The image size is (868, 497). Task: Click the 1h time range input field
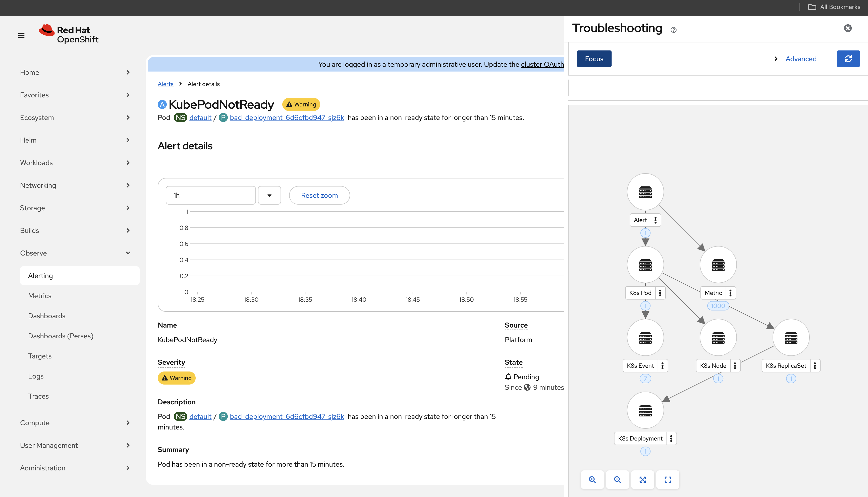tap(210, 195)
